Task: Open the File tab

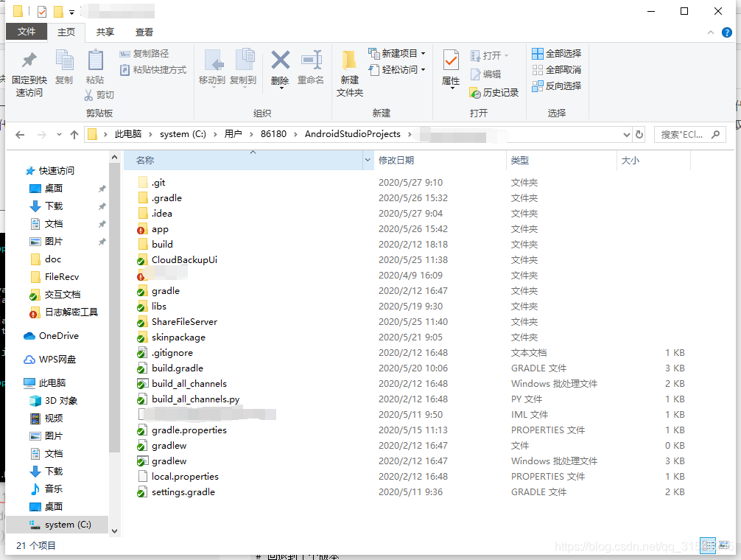Action: click(x=27, y=32)
